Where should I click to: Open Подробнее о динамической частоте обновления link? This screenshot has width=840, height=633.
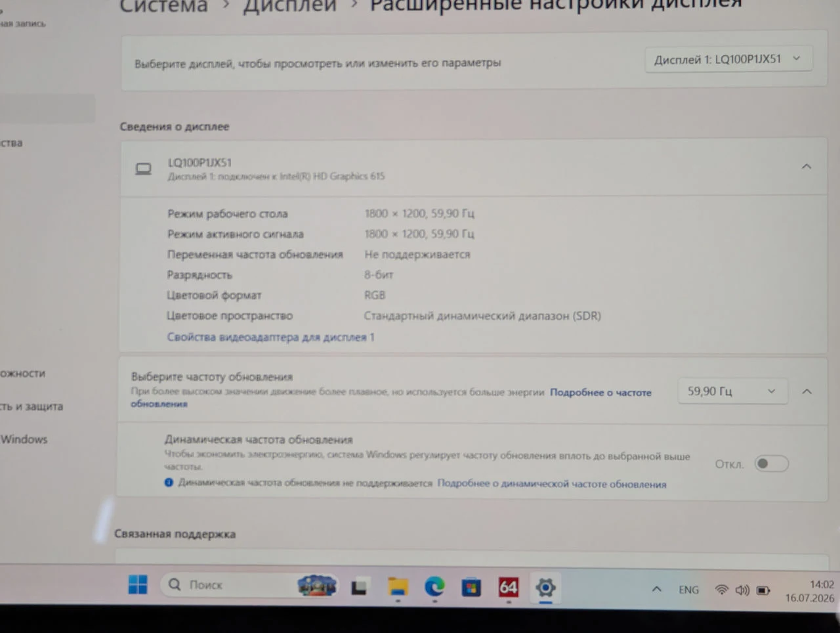552,484
